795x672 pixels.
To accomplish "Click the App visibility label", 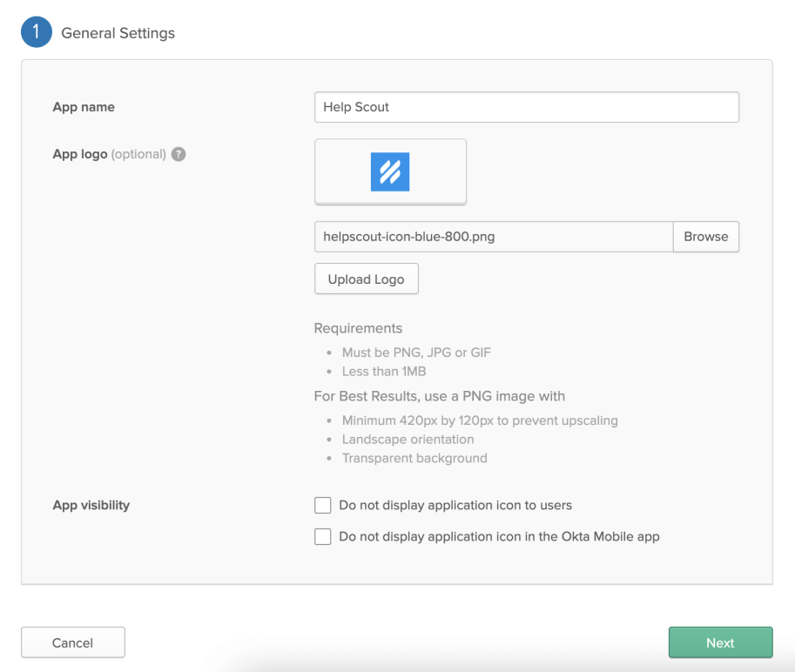I will point(91,506).
